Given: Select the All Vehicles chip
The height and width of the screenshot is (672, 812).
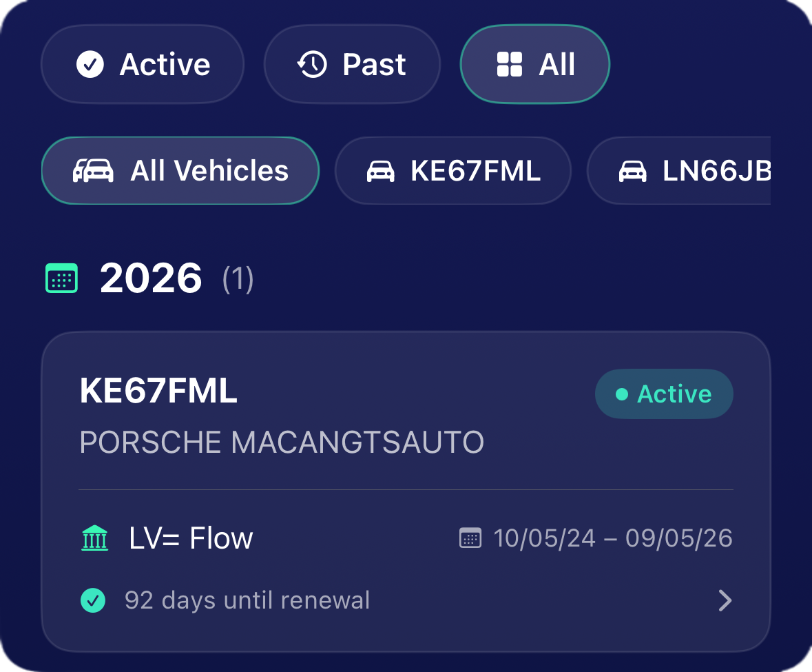Looking at the screenshot, I should pos(180,171).
